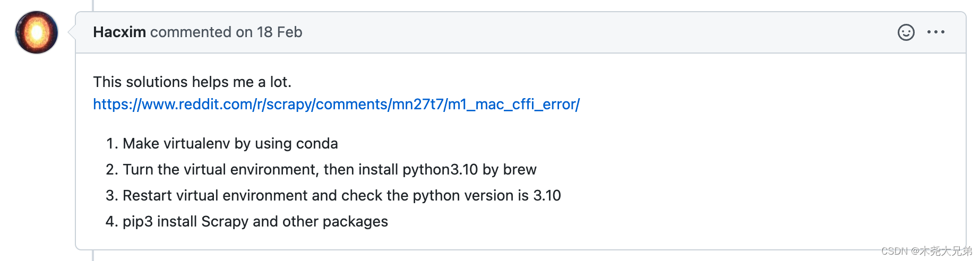Screen dimensions: 980x261
Task: Click the "This solutions helps me a lot." sentence
Action: pos(192,82)
